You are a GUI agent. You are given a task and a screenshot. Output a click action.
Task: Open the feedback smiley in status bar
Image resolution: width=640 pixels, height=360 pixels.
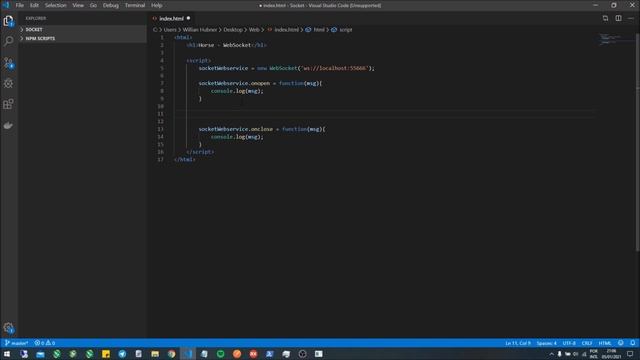[620, 343]
